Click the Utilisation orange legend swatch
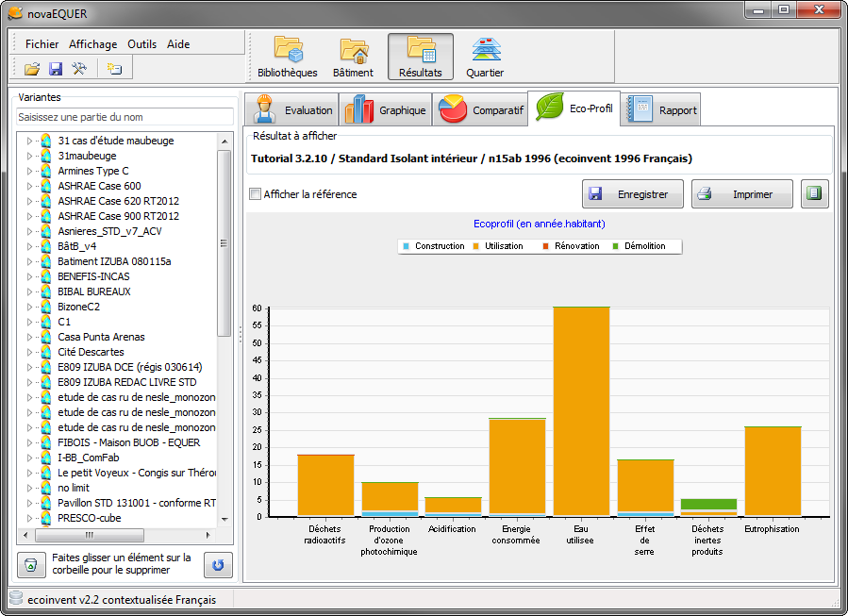Screen dimensions: 848x616 (x=476, y=246)
